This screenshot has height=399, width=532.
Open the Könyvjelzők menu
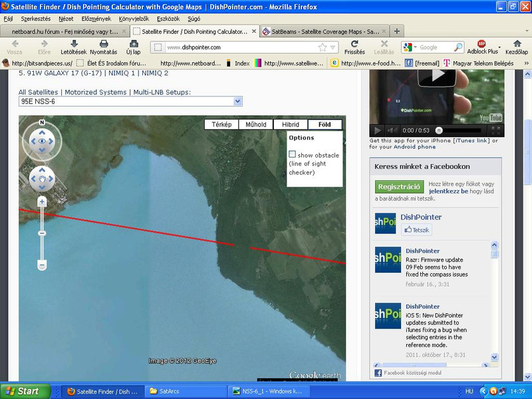coord(135,19)
